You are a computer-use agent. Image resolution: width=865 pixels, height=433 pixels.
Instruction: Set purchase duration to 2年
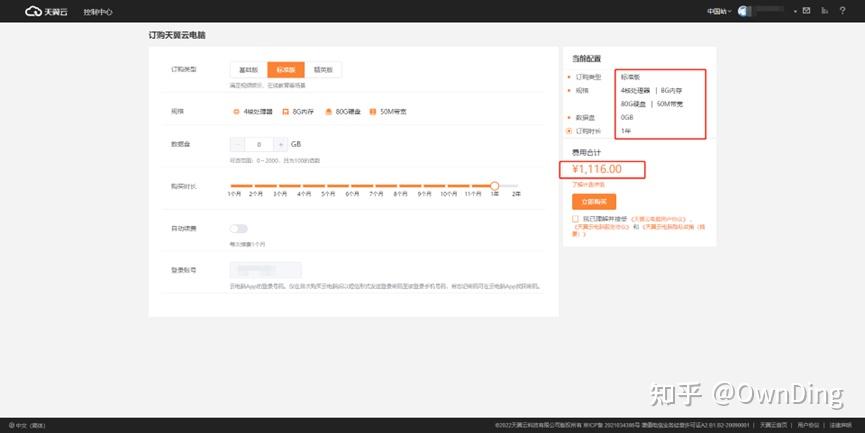click(516, 194)
